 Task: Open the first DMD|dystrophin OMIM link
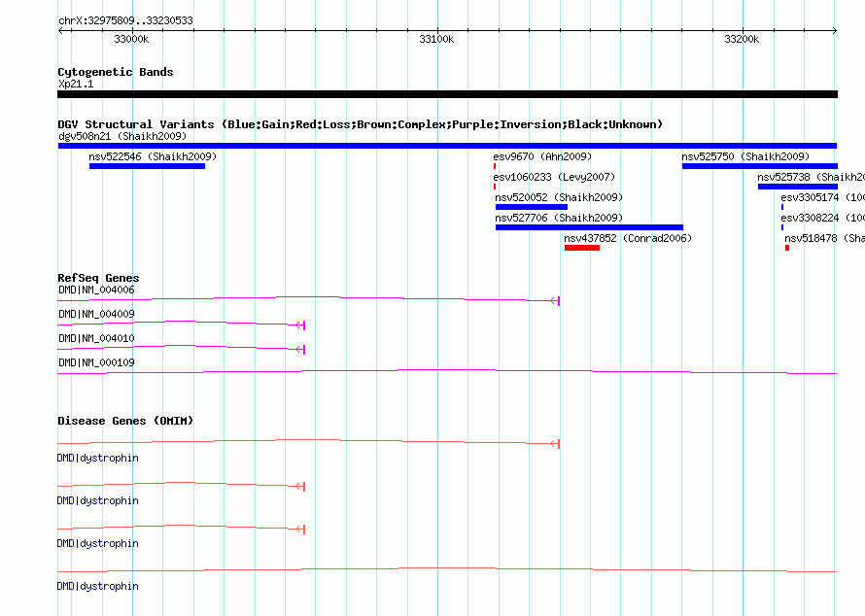(97, 458)
